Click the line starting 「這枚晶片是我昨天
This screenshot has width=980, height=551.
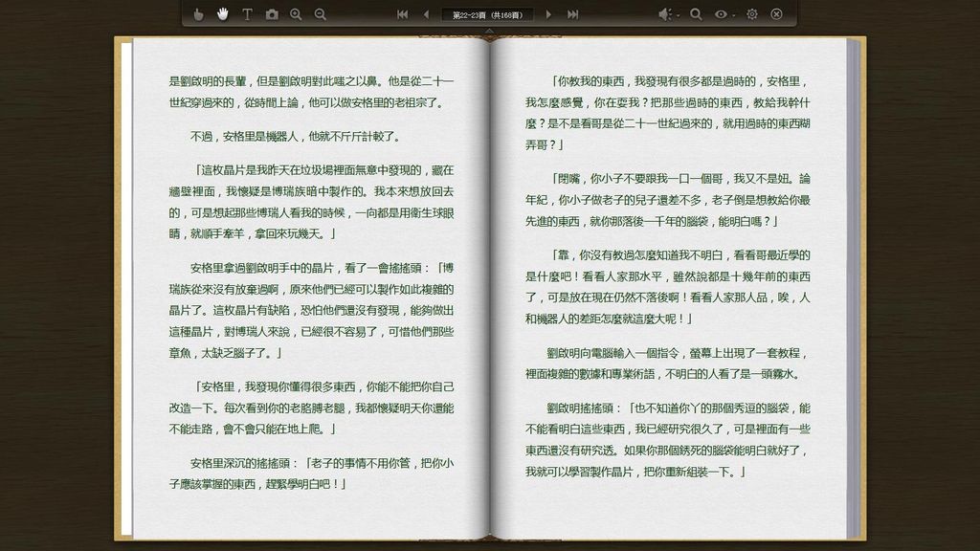(x=324, y=170)
